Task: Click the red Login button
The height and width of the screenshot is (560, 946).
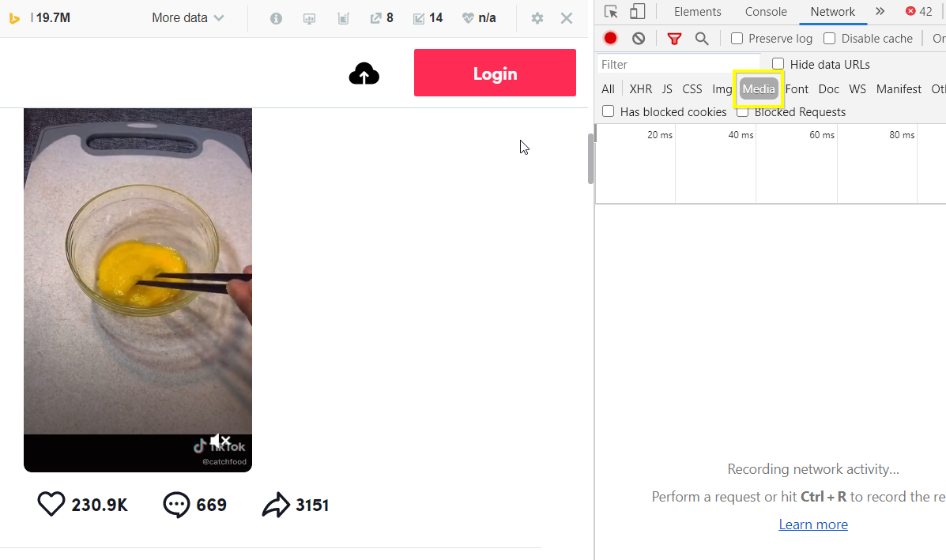Action: [x=495, y=73]
